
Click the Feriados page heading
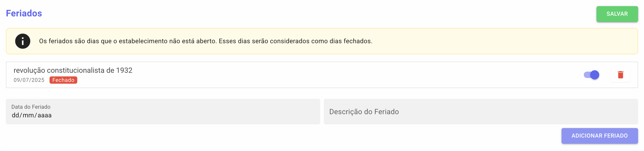tap(24, 13)
